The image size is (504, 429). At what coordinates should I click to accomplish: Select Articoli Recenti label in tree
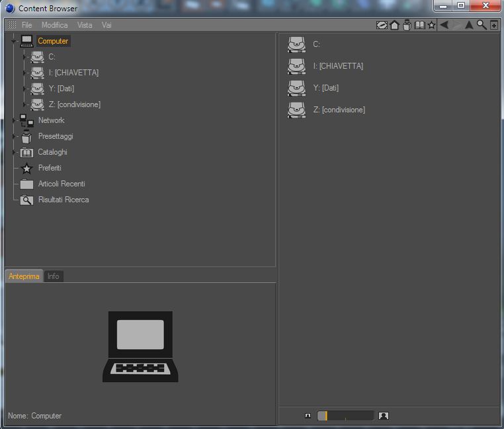click(x=62, y=184)
